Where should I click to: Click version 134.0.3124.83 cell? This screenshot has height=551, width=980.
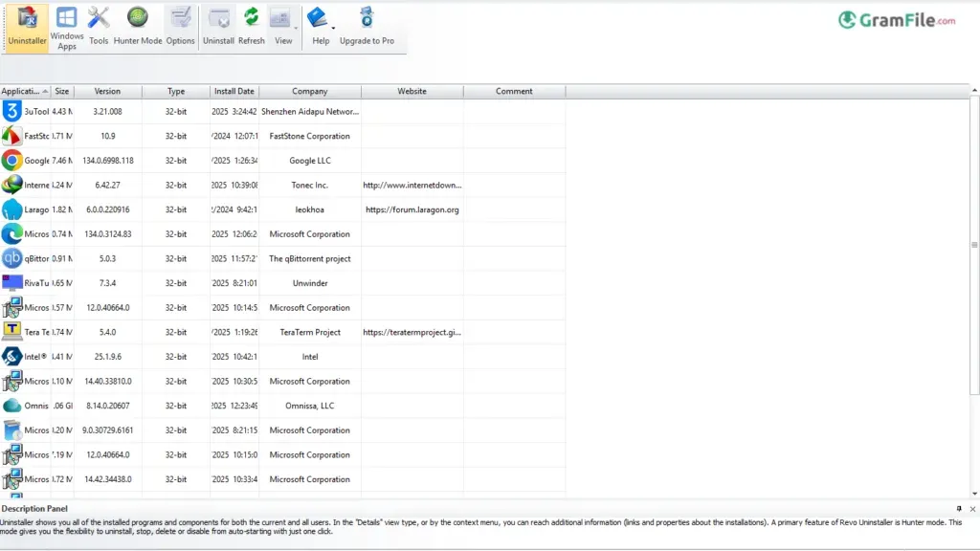coord(108,233)
